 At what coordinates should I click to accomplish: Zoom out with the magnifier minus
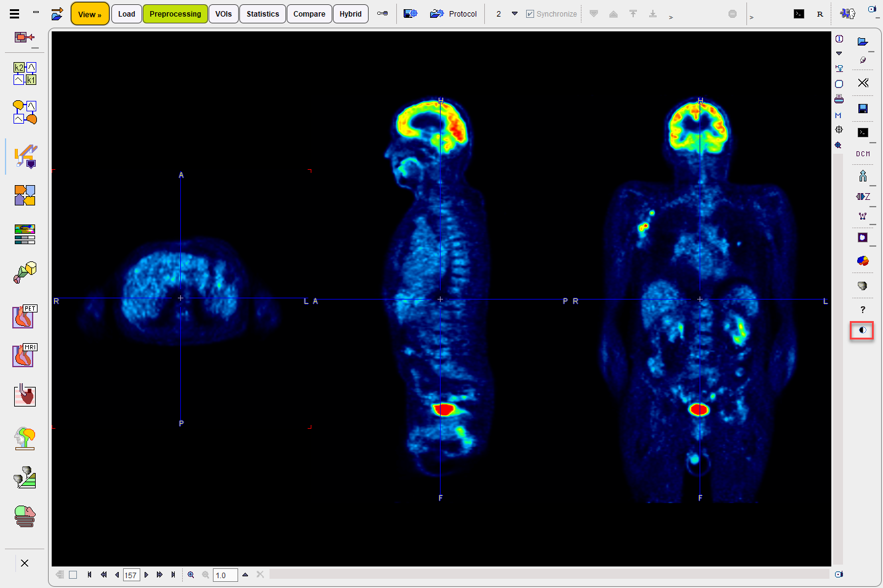206,574
